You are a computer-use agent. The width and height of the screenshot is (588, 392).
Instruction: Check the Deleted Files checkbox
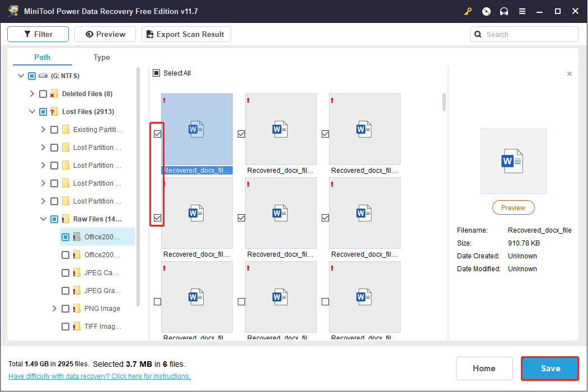43,93
